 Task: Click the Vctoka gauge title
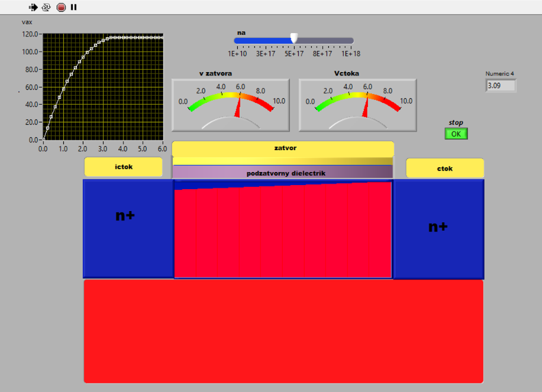[347, 73]
